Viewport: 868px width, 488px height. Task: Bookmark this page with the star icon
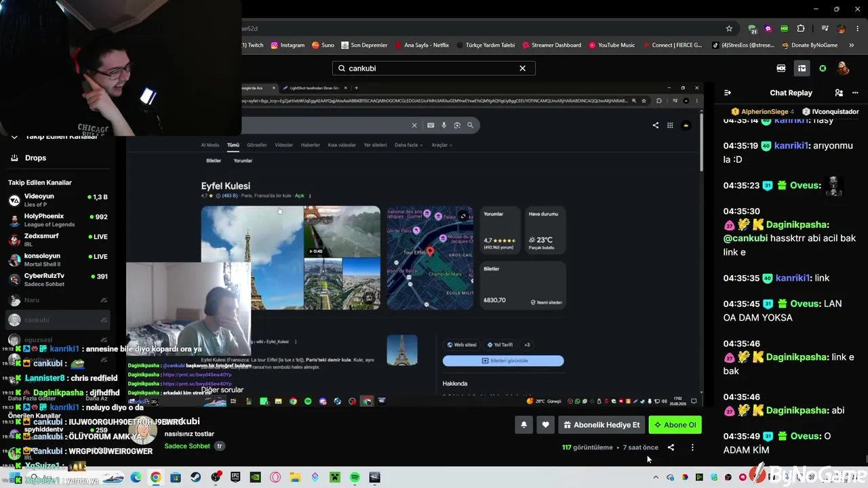click(729, 28)
